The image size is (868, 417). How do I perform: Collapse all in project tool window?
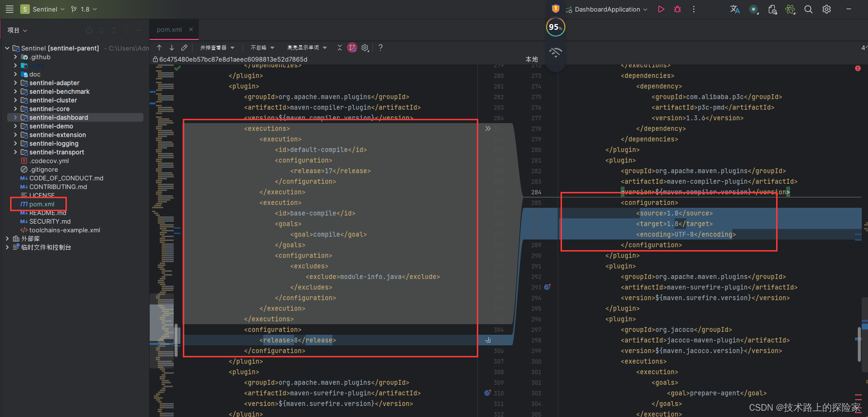[x=114, y=30]
